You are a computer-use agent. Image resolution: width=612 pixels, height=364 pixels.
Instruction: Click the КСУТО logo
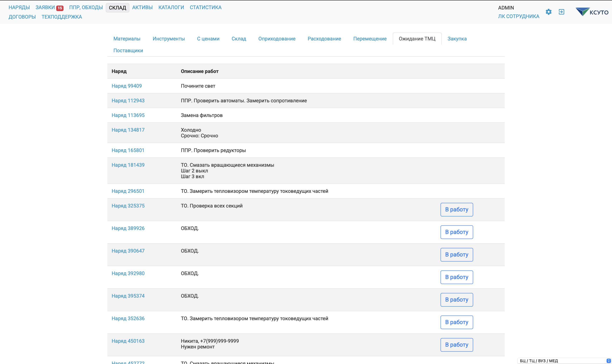pyautogui.click(x=592, y=12)
